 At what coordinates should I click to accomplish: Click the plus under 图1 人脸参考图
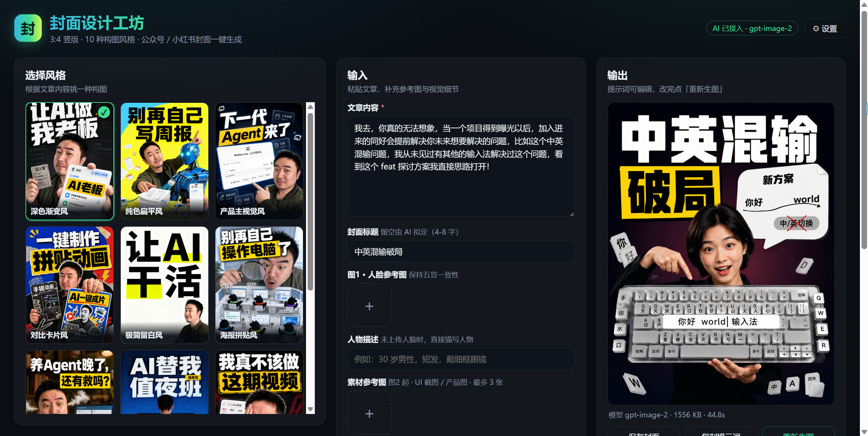click(369, 306)
